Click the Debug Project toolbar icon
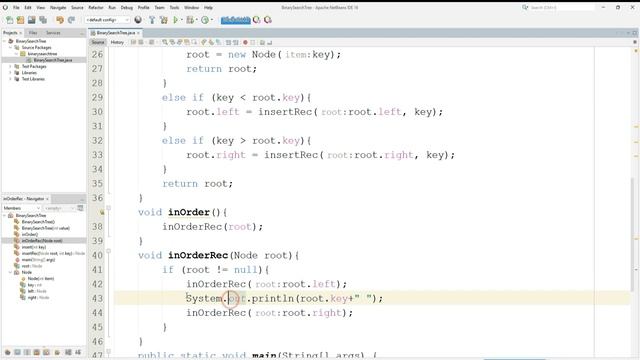Viewport: 640px width, 360px height. pyautogui.click(x=190, y=20)
